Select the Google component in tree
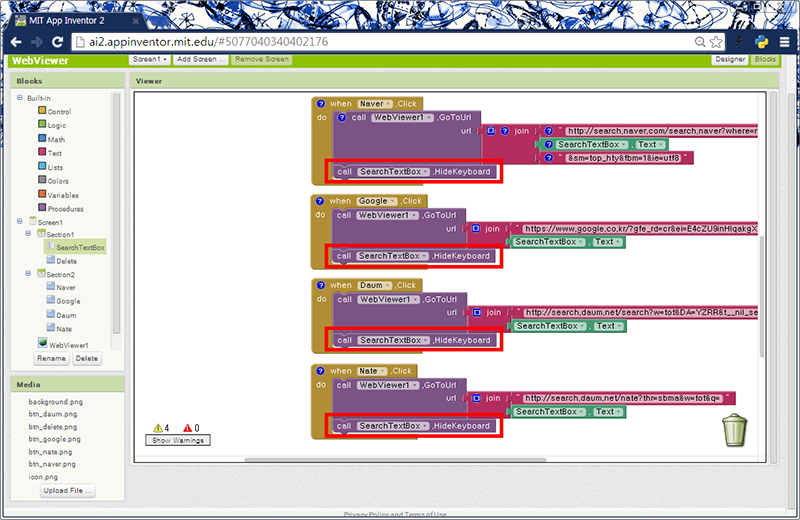Screen dimensions: 800x520 pyautogui.click(x=64, y=301)
